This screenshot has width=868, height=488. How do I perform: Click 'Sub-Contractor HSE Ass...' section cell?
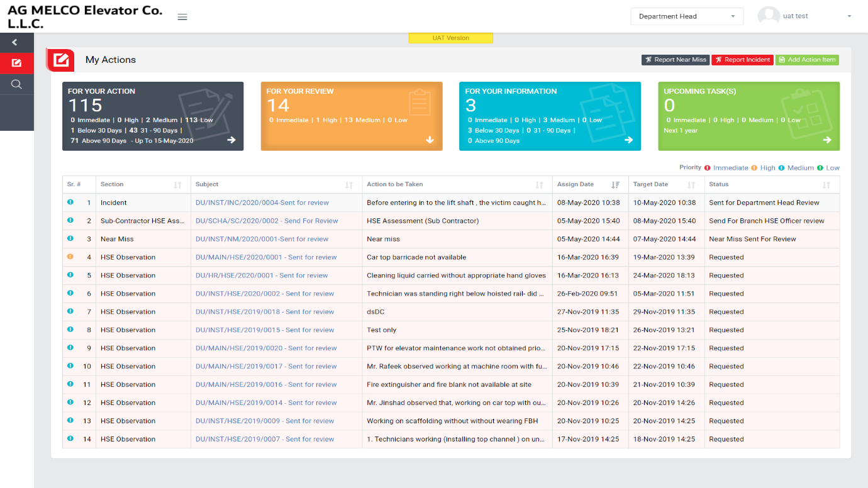pos(143,221)
